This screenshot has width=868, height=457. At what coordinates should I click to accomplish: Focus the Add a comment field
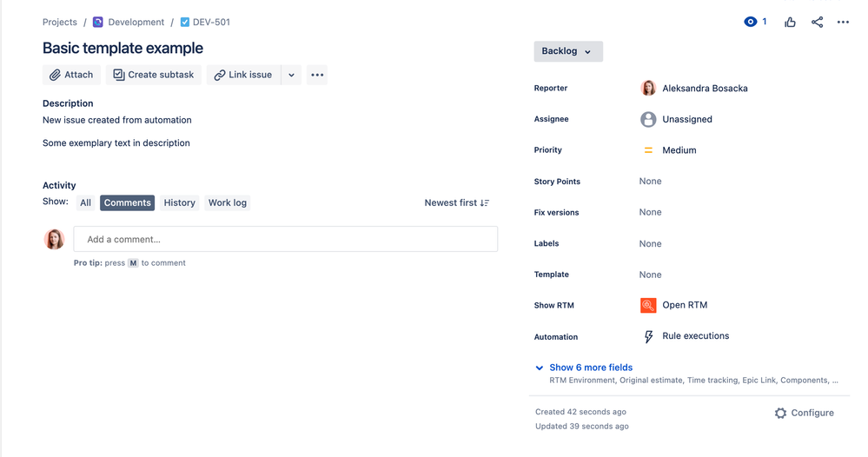286,239
